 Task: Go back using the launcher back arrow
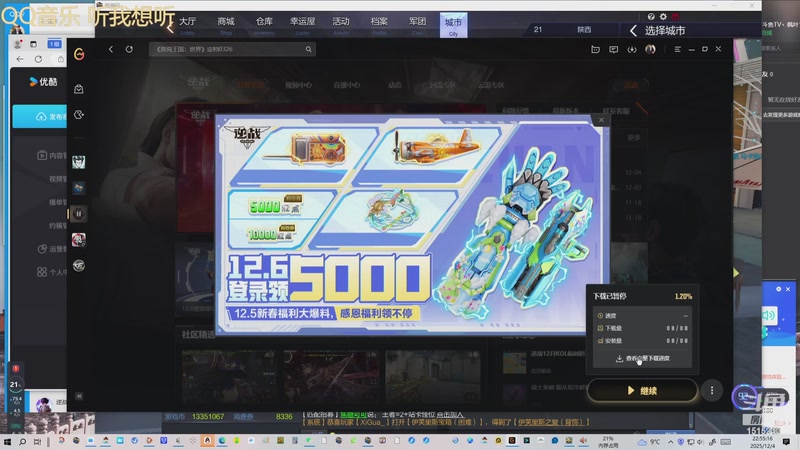coord(111,49)
